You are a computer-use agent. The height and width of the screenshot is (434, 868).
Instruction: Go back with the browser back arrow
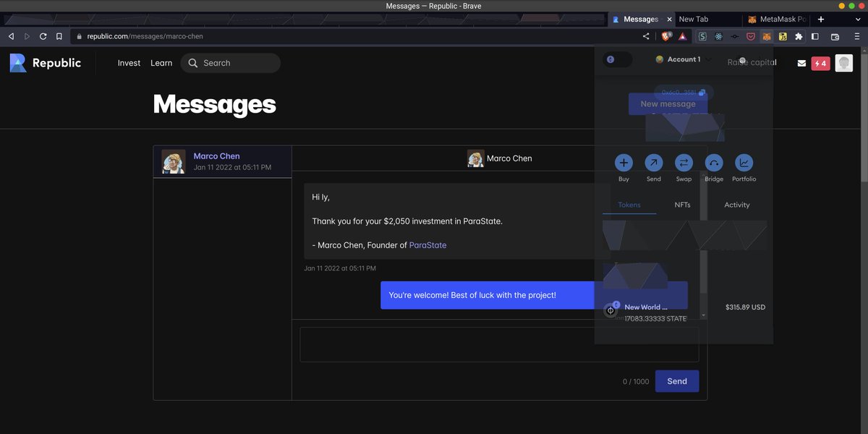tap(11, 36)
